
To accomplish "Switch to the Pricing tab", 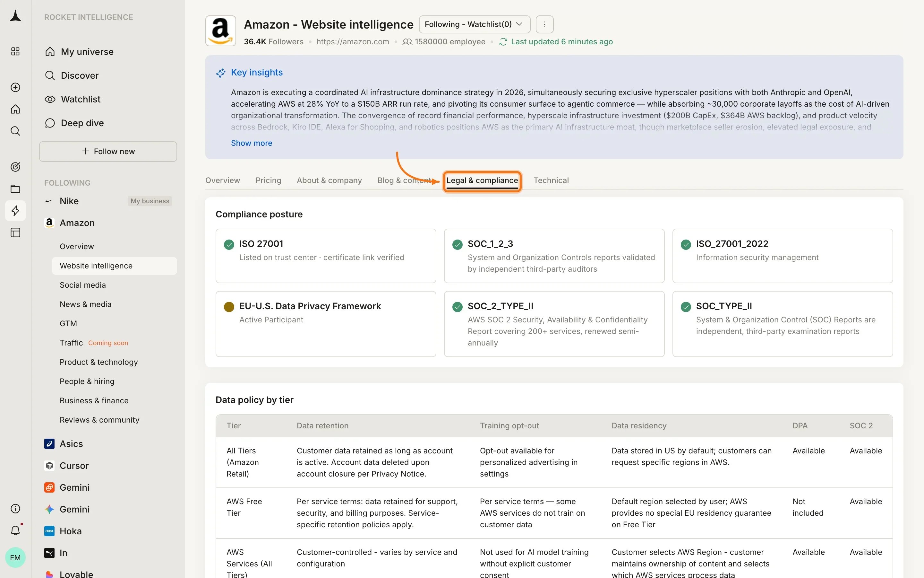I will (268, 180).
